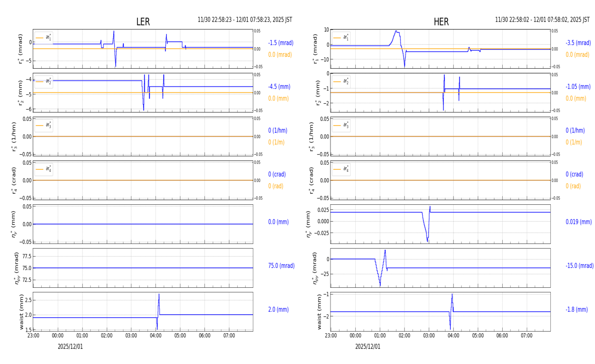Click the blue 0.0 (mm) readout in LER
The image size is (595, 364).
(x=278, y=222)
